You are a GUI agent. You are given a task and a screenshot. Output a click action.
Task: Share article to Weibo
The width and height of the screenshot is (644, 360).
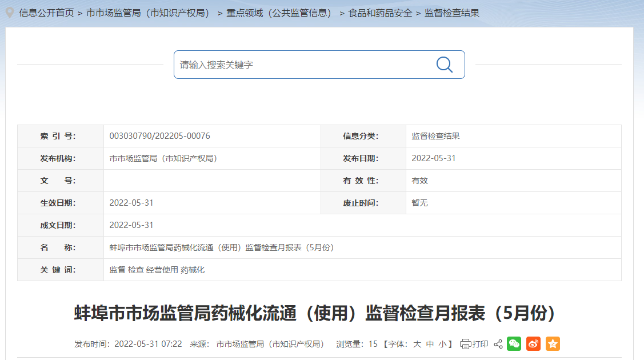(x=533, y=344)
